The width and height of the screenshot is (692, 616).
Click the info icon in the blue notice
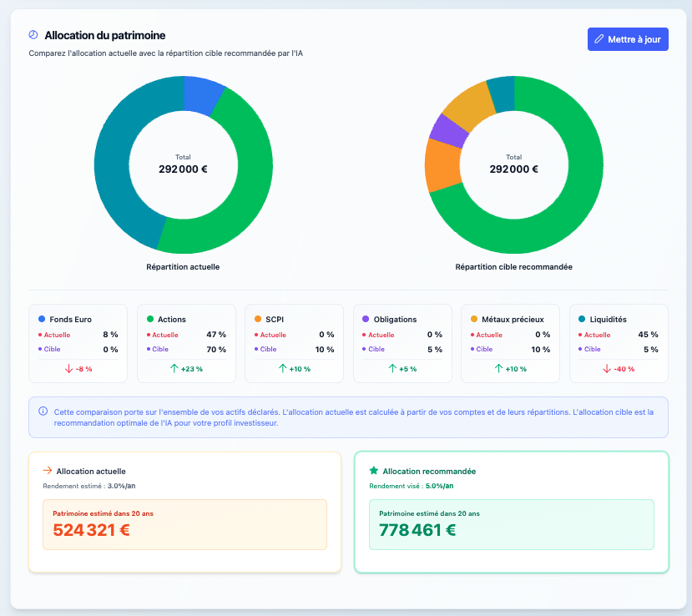click(x=43, y=412)
